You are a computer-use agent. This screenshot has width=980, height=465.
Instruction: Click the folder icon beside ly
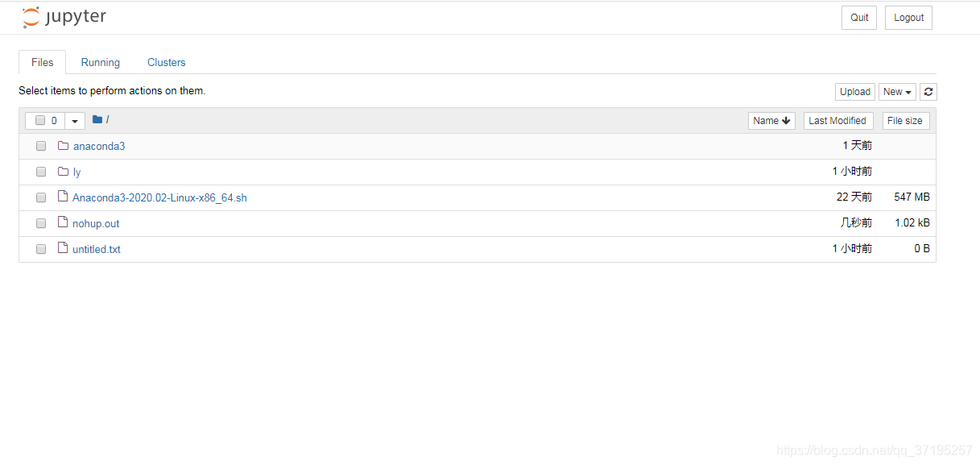click(x=64, y=171)
